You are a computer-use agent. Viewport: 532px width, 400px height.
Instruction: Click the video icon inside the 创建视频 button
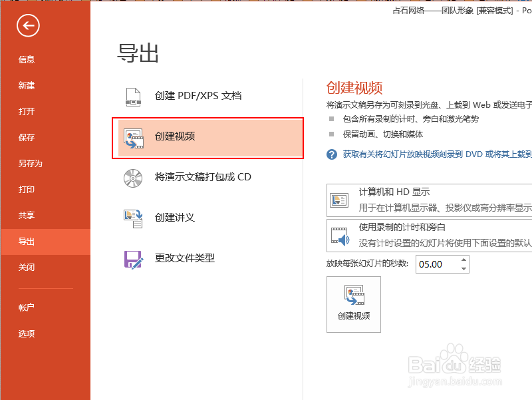(353, 295)
